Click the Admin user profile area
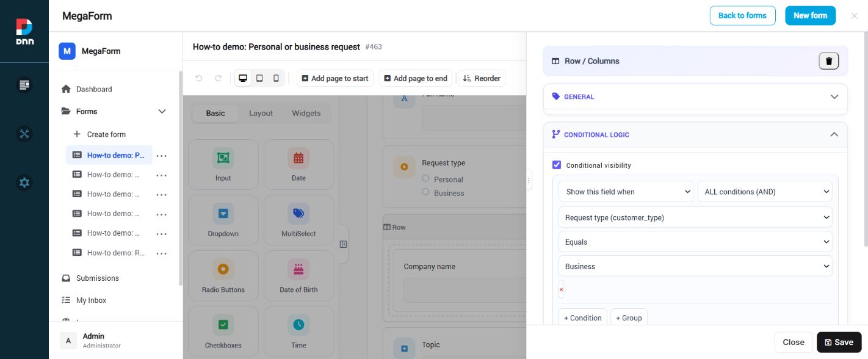The width and height of the screenshot is (868, 359). tap(116, 340)
